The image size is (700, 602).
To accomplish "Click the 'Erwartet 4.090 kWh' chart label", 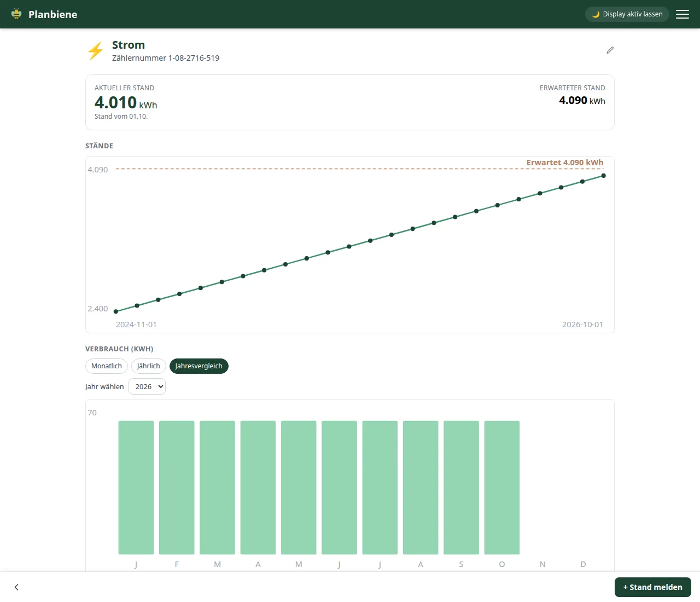I will 565,163.
